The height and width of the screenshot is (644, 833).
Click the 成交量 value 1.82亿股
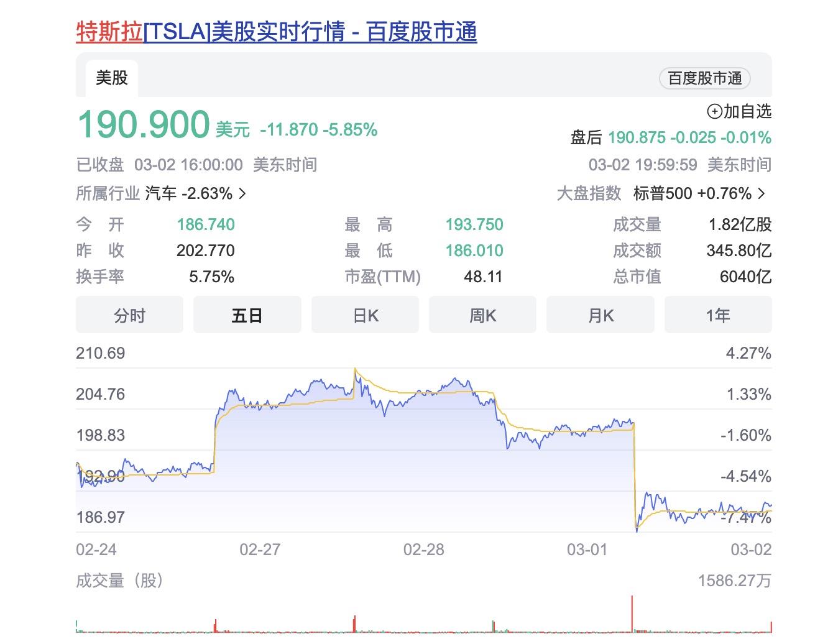(740, 224)
